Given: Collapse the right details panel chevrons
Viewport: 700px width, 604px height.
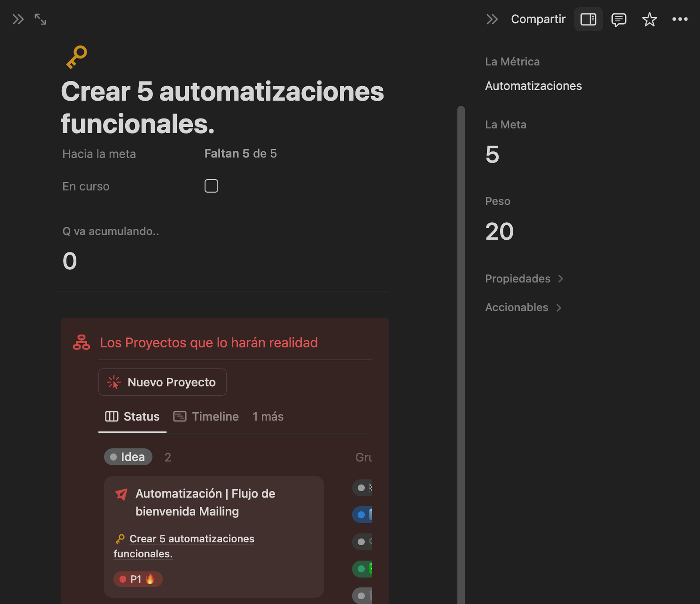Looking at the screenshot, I should pyautogui.click(x=492, y=19).
